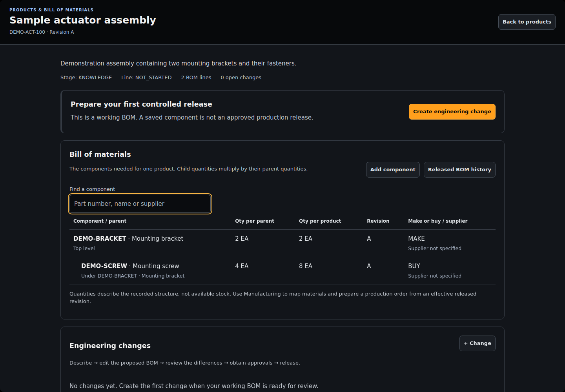Click Supplier not specified under BUY
This screenshot has height=392, width=565.
[x=435, y=276]
